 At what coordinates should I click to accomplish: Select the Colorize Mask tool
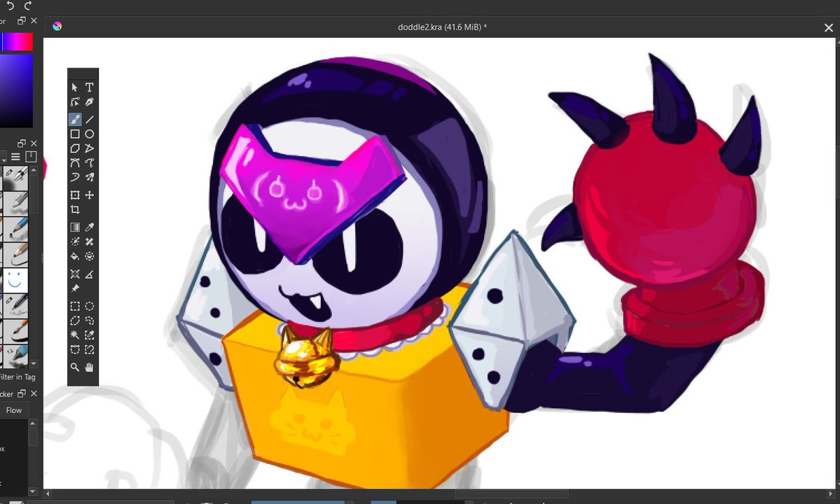74,241
